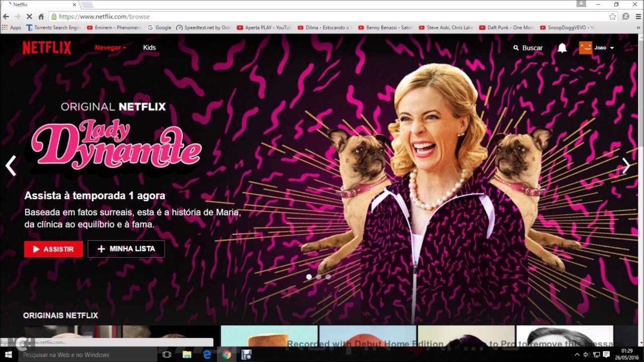Open the Chrome user profile button
The height and width of the screenshot is (362, 644).
pos(582,4)
